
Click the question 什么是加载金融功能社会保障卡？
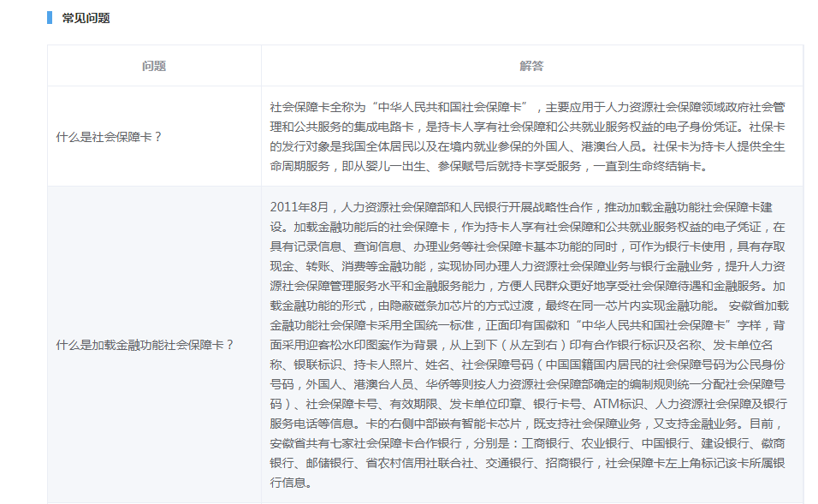[x=145, y=345]
